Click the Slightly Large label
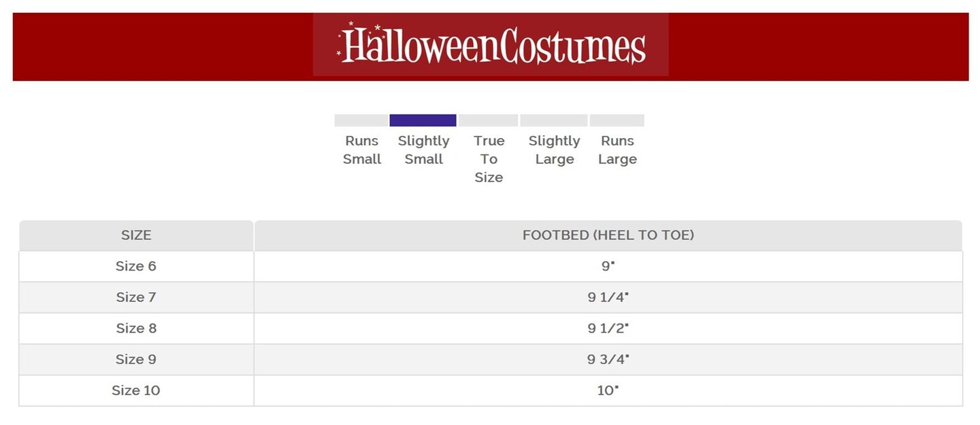The width and height of the screenshot is (980, 425). 554,150
